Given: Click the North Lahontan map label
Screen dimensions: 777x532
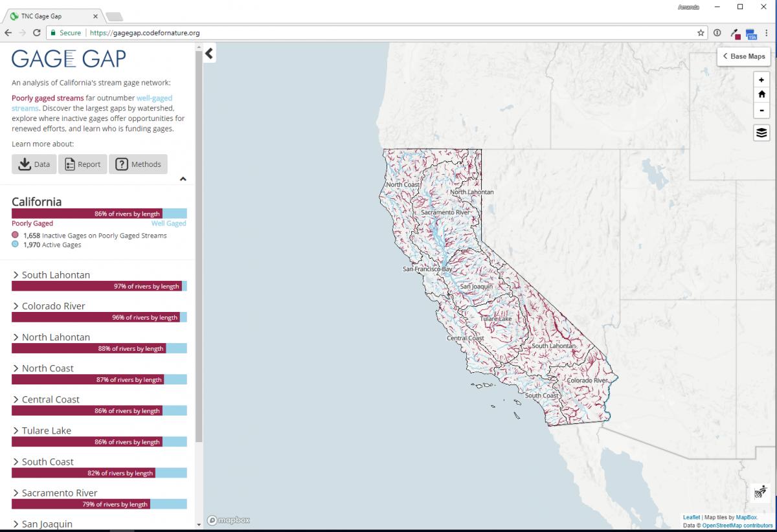Looking at the screenshot, I should pos(472,192).
